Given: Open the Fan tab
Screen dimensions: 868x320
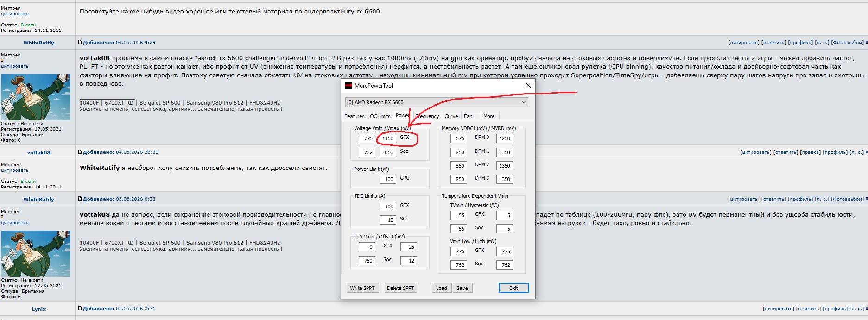Looking at the screenshot, I should (x=469, y=116).
